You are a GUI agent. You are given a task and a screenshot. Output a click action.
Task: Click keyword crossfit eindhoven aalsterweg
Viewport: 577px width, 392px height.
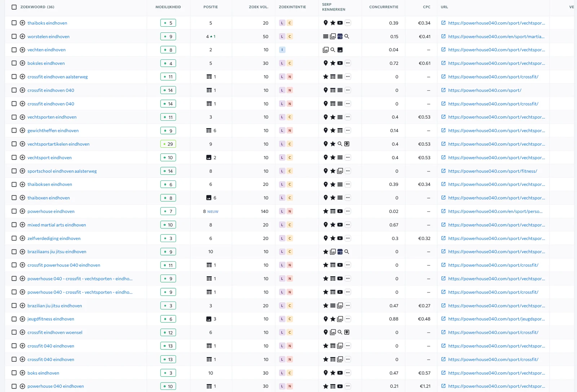[58, 77]
